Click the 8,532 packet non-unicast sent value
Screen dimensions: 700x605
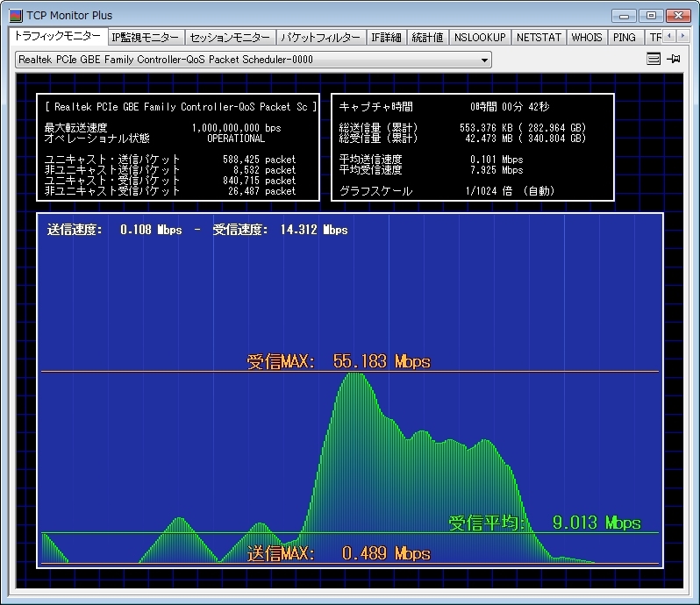point(264,170)
